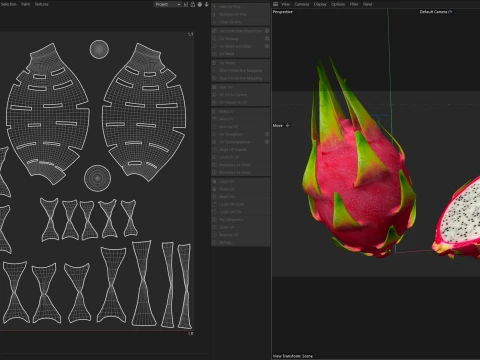The height and width of the screenshot is (360, 480).
Task: Run the UV Weld command
Action: [x=240, y=54]
